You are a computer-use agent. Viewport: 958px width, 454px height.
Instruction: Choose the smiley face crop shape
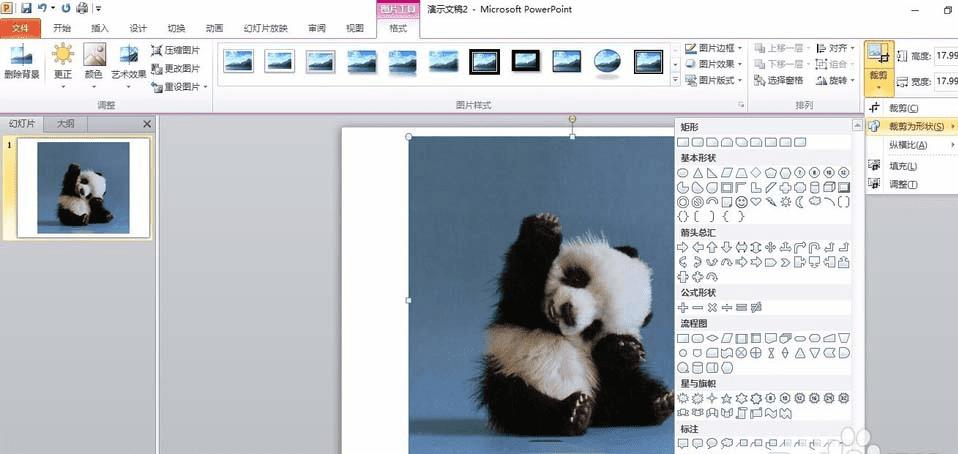[x=742, y=201]
